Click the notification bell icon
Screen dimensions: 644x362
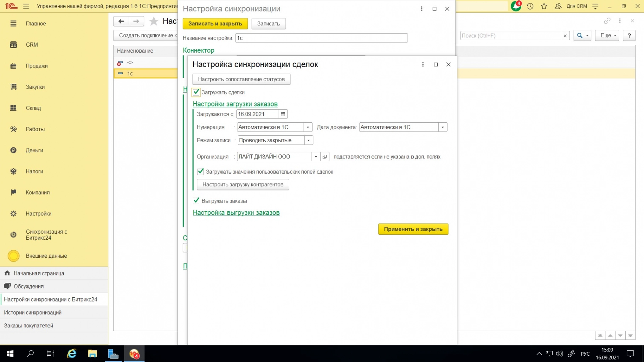(516, 6)
